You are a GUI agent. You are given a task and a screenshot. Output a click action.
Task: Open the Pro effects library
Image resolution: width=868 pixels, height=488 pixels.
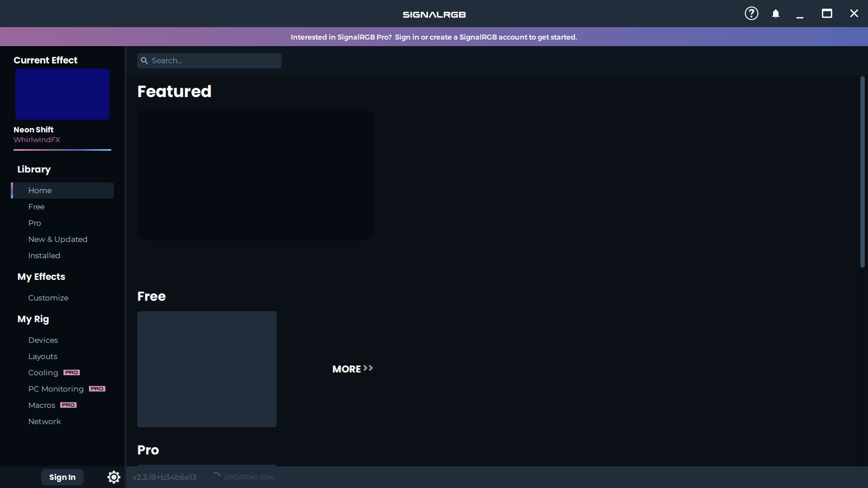[35, 223]
